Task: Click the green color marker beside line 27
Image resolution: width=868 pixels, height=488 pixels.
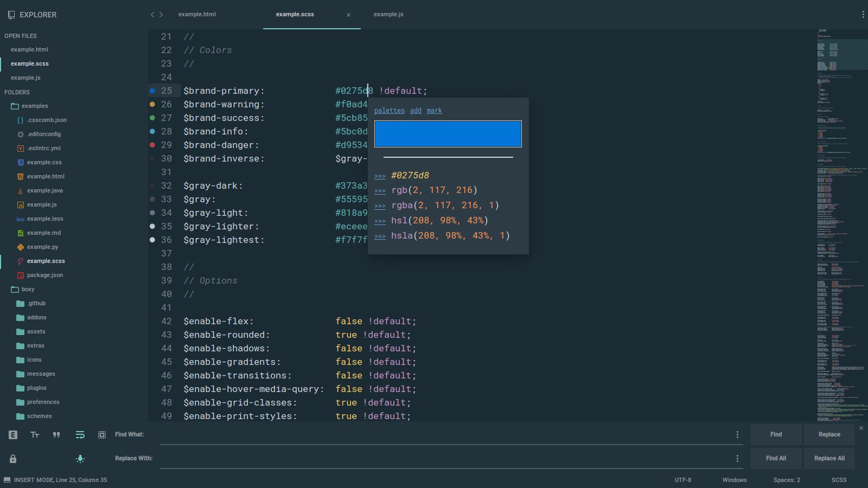Action: tap(152, 118)
